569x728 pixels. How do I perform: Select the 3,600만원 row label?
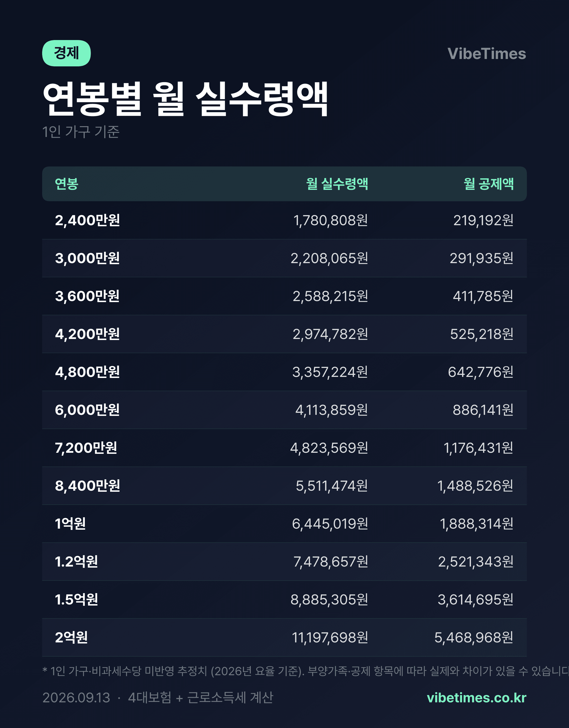(x=87, y=296)
